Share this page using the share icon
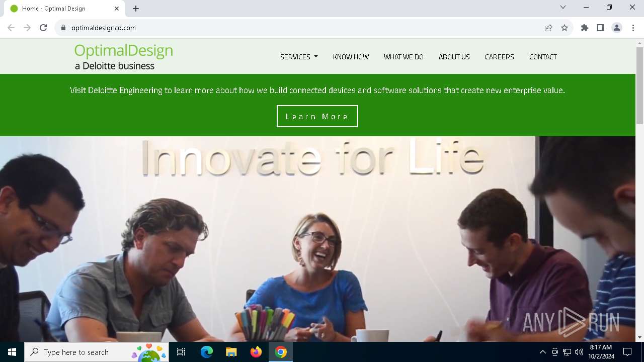The width and height of the screenshot is (644, 362). 548,28
